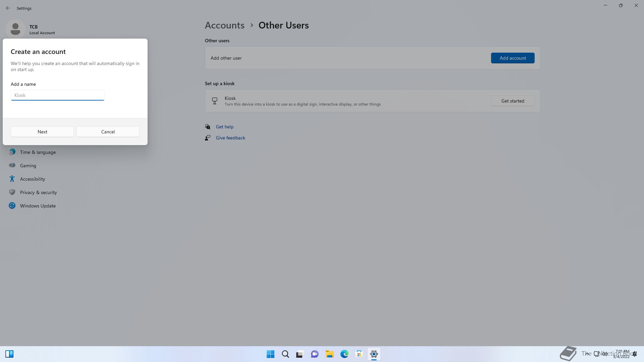Launch Microsoft Edge from taskbar
Image resolution: width=644 pixels, height=362 pixels.
(x=344, y=354)
